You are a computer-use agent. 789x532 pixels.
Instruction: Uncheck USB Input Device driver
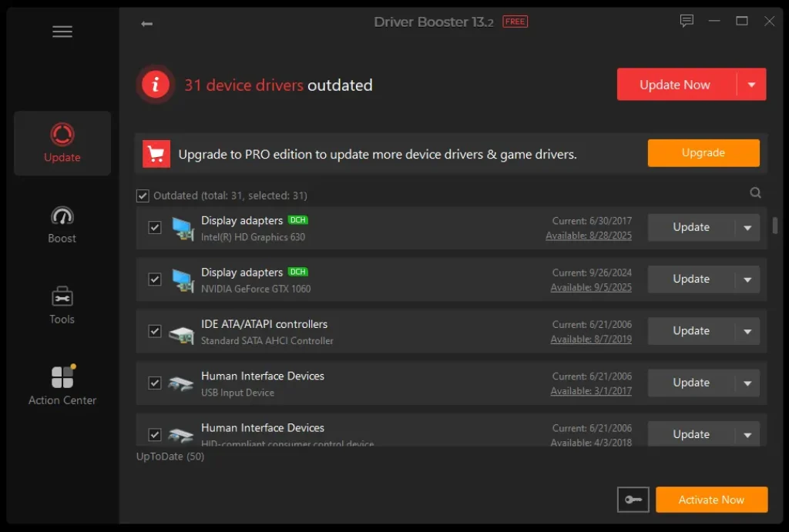pos(154,383)
